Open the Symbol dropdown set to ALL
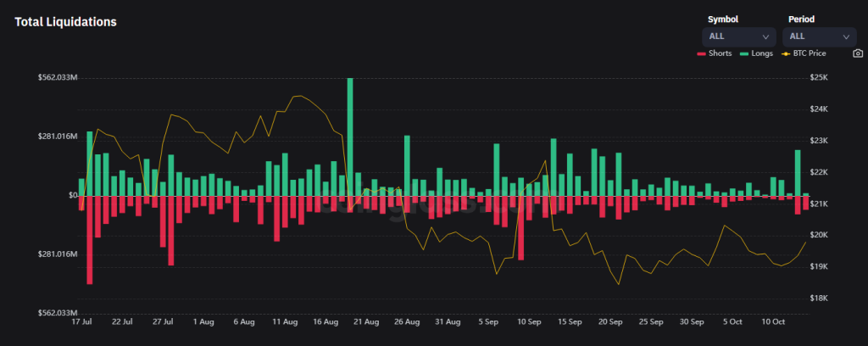868x346 pixels. [739, 36]
